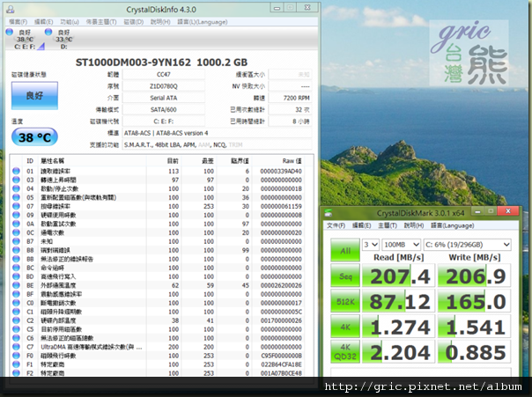Screen dimensions: 532x397
Task: Open the (T) theme menu in CrystalDiskMark
Action: (388, 226)
